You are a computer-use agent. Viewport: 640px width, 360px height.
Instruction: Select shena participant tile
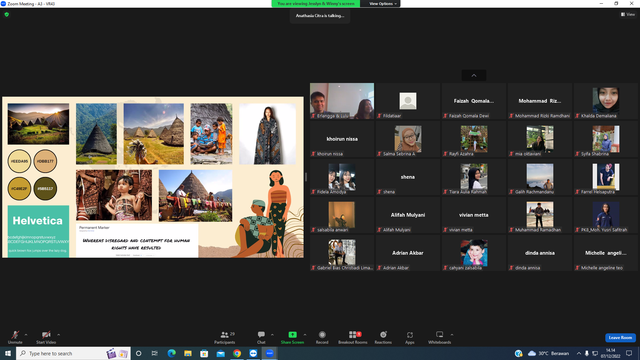(408, 177)
